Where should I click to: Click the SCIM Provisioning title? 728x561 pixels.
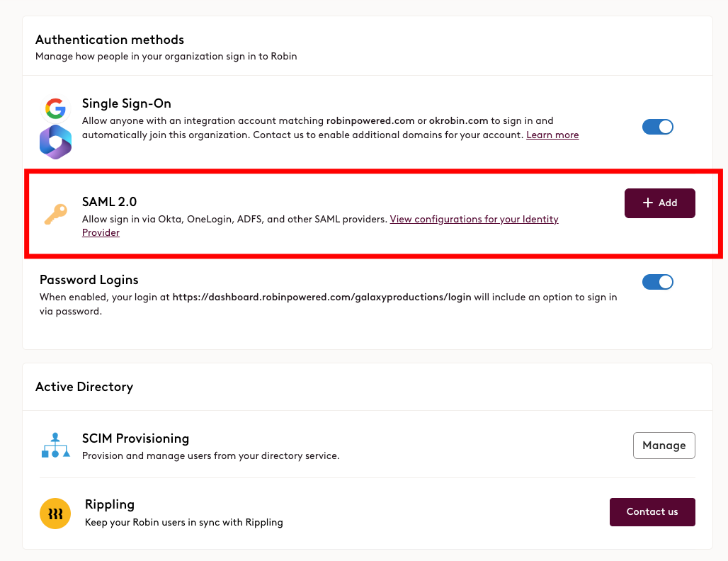point(135,438)
